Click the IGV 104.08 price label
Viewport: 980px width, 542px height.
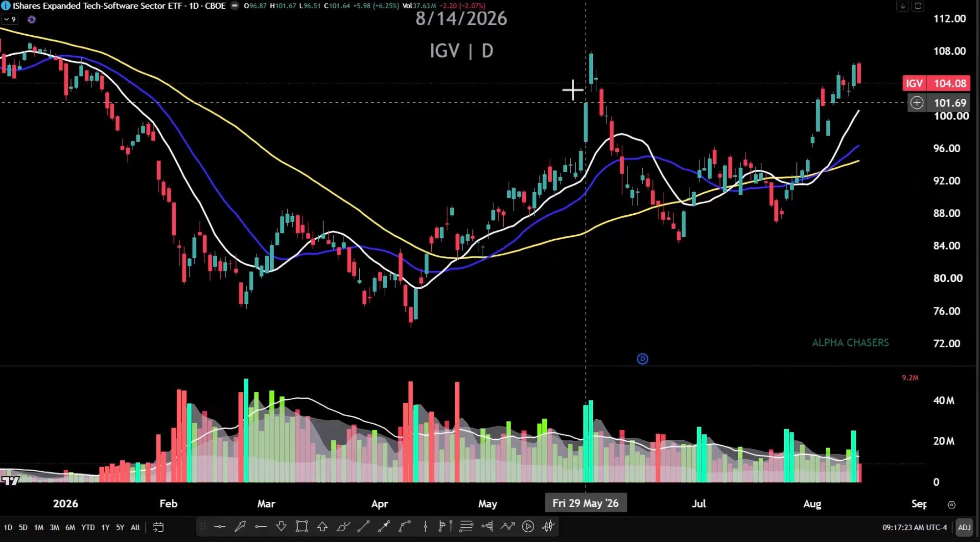(936, 83)
